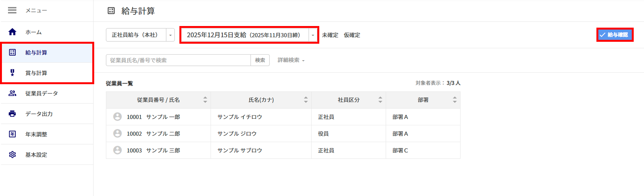644x196 pixels.
Task: Sort the list by 従業員番号 / 氏名 column
Action: pos(205,100)
